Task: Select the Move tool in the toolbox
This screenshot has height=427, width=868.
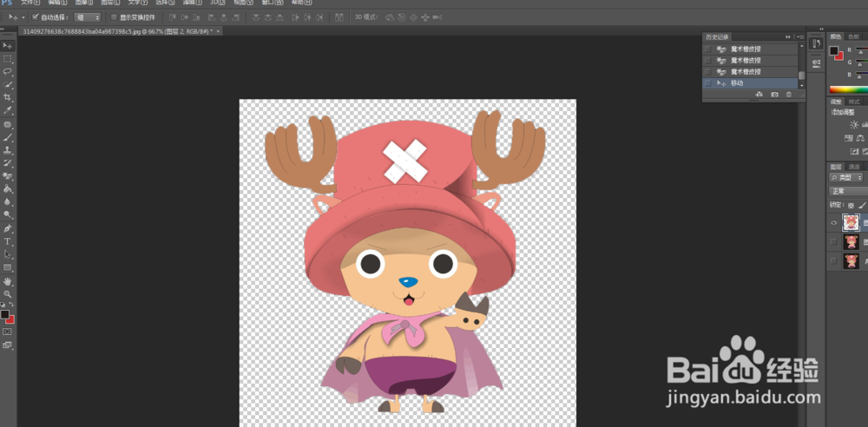Action: (x=8, y=45)
